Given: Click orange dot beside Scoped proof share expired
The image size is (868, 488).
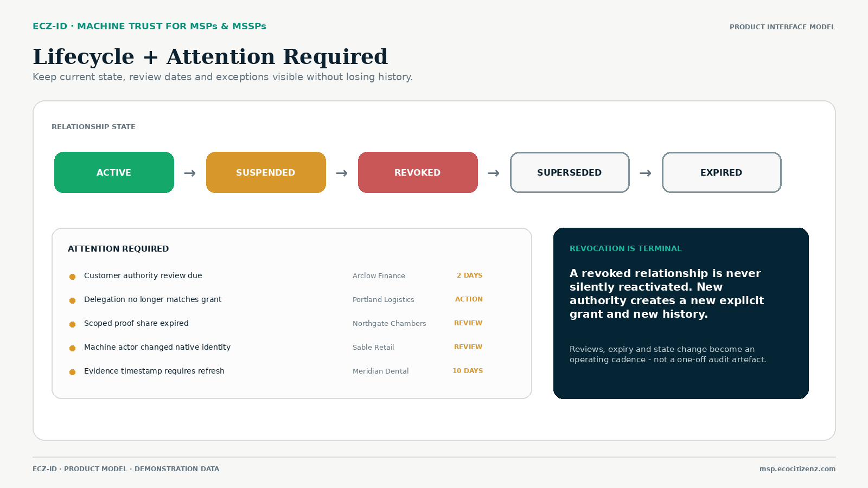Looking at the screenshot, I should pos(72,324).
